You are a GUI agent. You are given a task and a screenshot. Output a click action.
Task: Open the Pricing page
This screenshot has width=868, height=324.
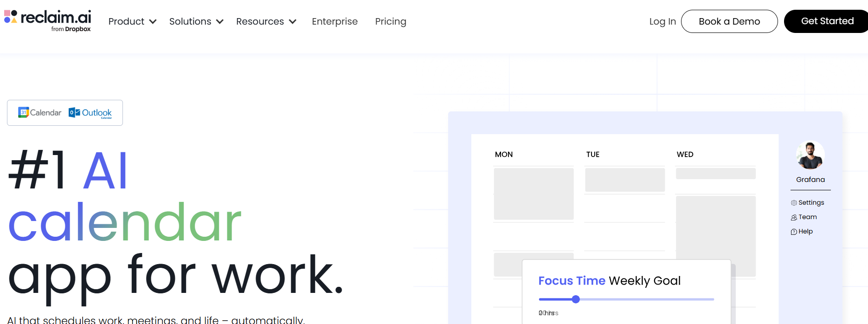(390, 21)
